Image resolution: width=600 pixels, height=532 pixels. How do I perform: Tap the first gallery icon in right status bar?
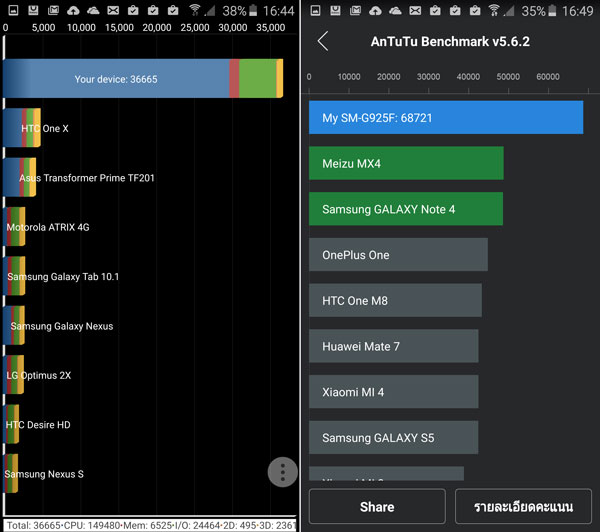316,11
